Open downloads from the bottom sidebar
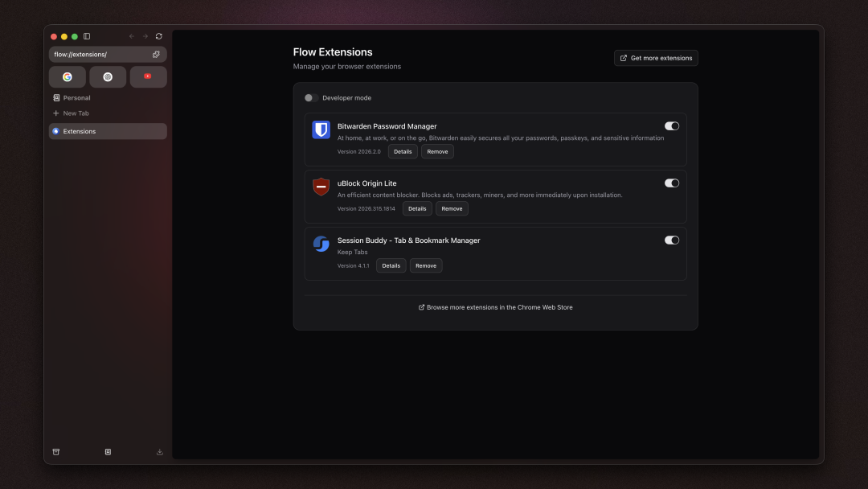The height and width of the screenshot is (489, 868). pos(159,451)
